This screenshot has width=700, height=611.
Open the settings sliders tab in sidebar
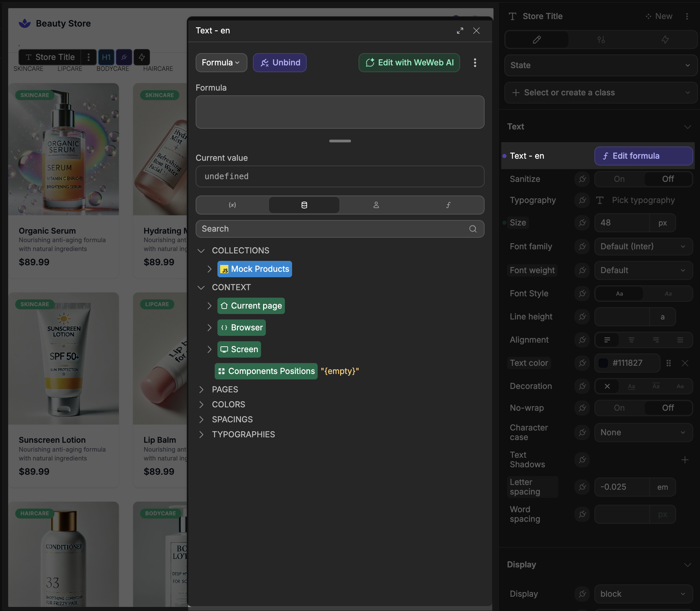point(601,40)
